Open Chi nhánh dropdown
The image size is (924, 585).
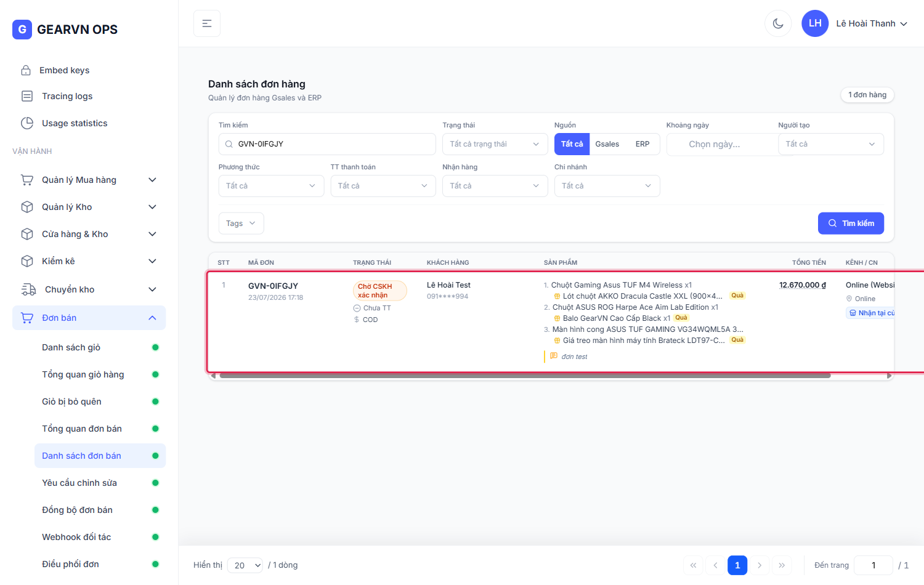[607, 186]
